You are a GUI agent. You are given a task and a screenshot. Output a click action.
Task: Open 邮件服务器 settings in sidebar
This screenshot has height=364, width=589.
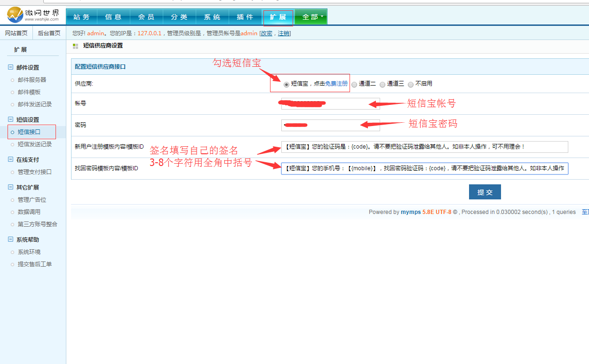(x=32, y=80)
